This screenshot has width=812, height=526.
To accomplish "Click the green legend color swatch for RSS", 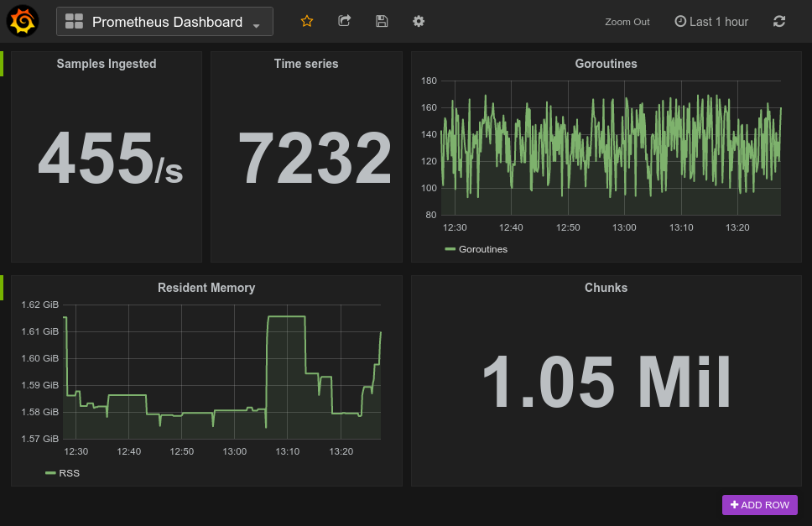I will (51, 472).
